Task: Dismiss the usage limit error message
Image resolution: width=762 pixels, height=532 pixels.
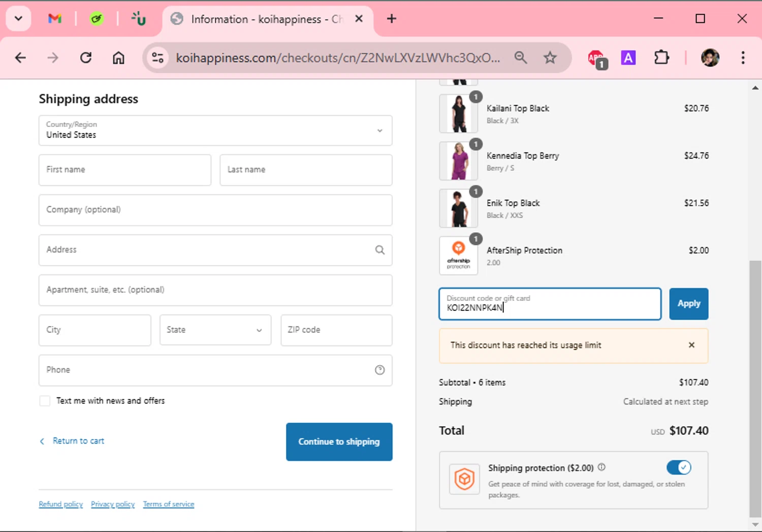Action: coord(691,345)
